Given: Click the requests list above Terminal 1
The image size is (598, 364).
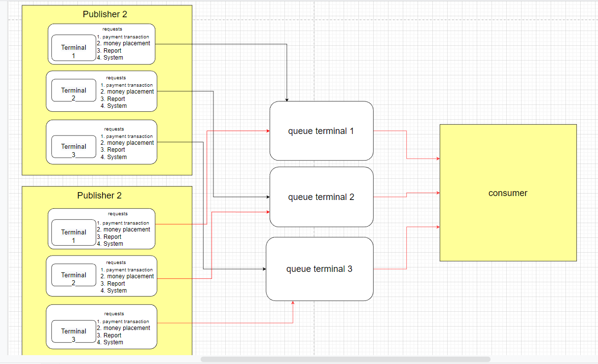Looking at the screenshot, I should [x=112, y=29].
